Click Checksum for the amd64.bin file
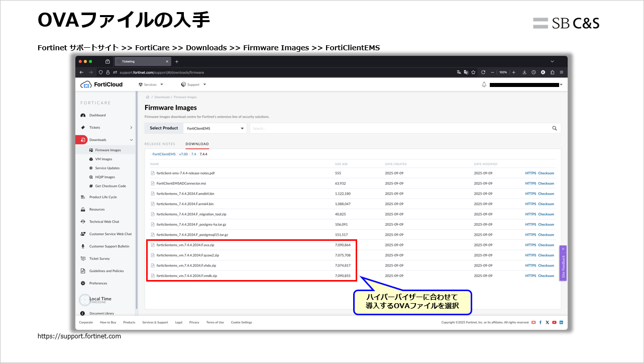Image resolution: width=644 pixels, height=363 pixels. tap(546, 194)
